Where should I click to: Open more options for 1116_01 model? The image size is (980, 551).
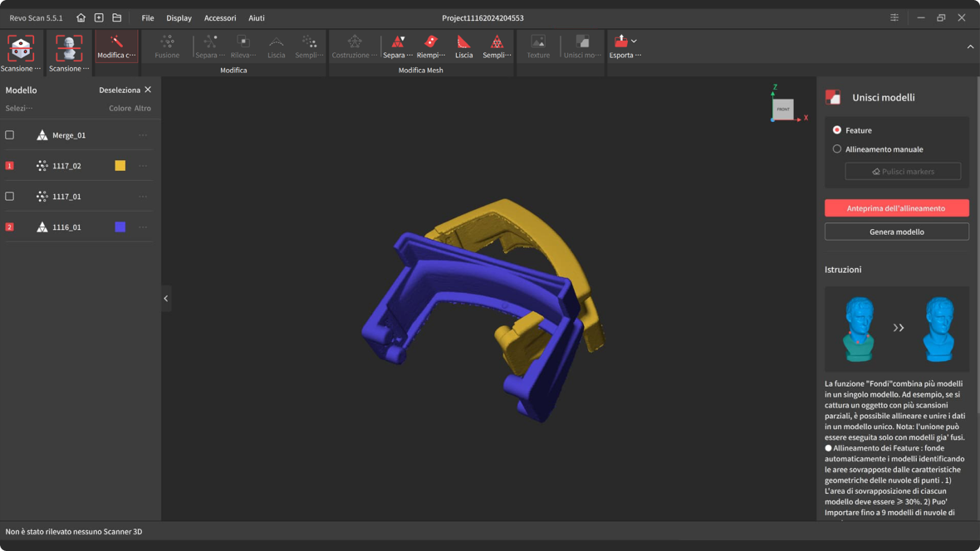coord(144,227)
